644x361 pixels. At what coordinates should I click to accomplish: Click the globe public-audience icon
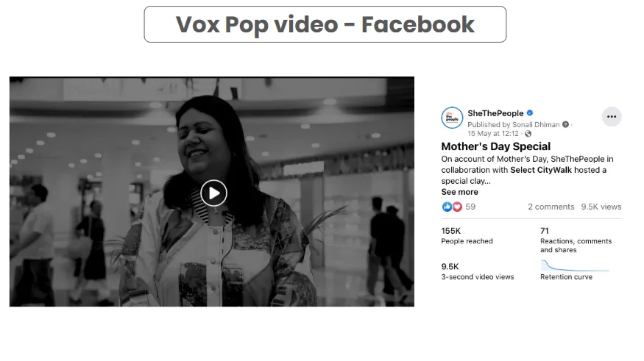point(528,133)
